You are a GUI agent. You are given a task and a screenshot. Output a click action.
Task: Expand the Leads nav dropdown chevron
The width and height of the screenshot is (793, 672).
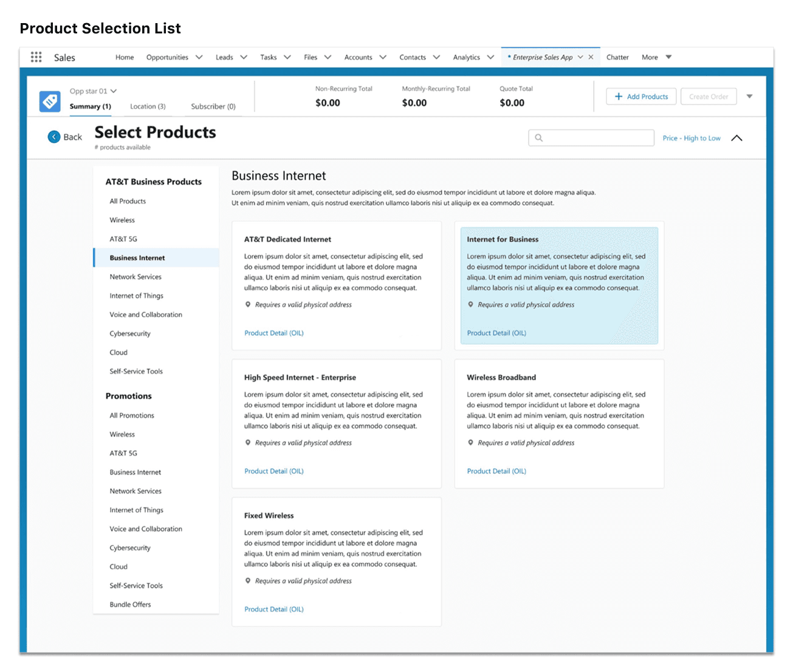click(x=244, y=57)
